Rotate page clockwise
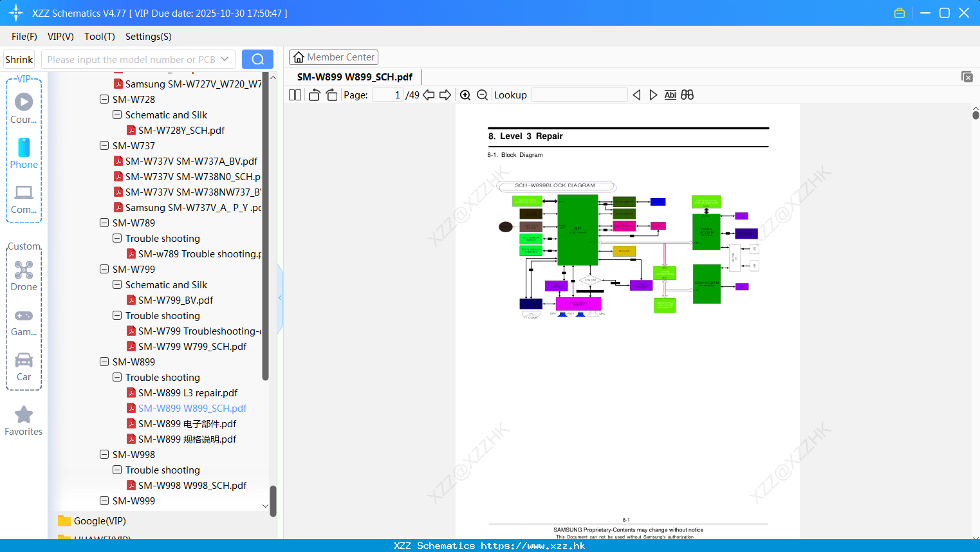This screenshot has width=980, height=552. tap(331, 95)
